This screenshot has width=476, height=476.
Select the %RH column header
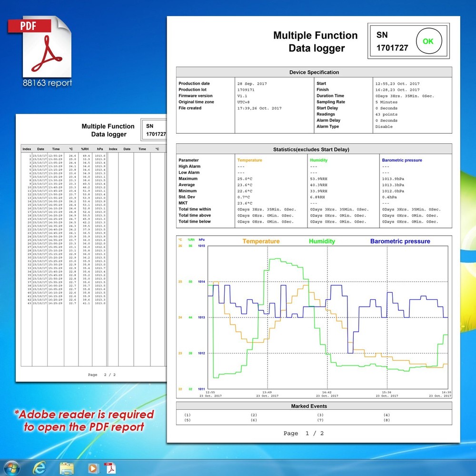click(85, 149)
